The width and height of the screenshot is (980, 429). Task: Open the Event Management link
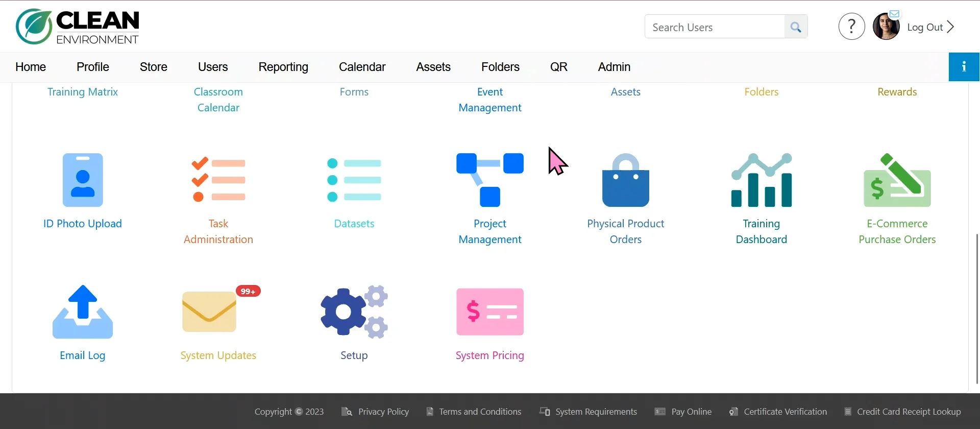tap(490, 100)
